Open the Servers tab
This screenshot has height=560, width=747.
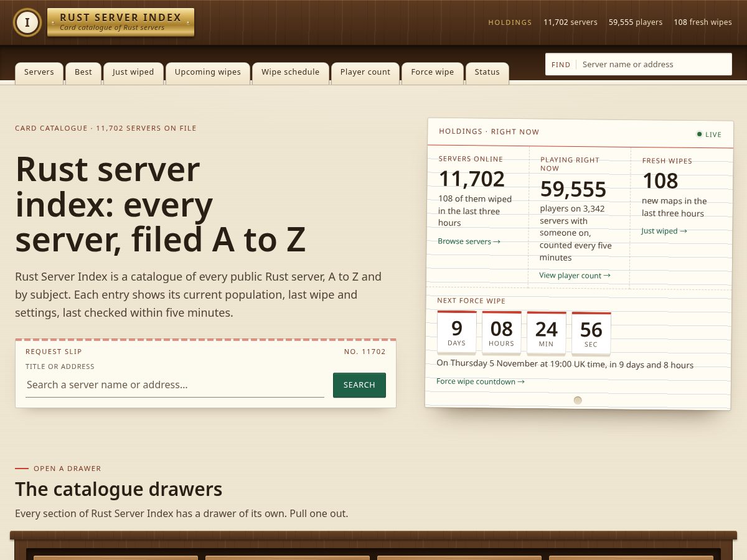click(x=39, y=72)
